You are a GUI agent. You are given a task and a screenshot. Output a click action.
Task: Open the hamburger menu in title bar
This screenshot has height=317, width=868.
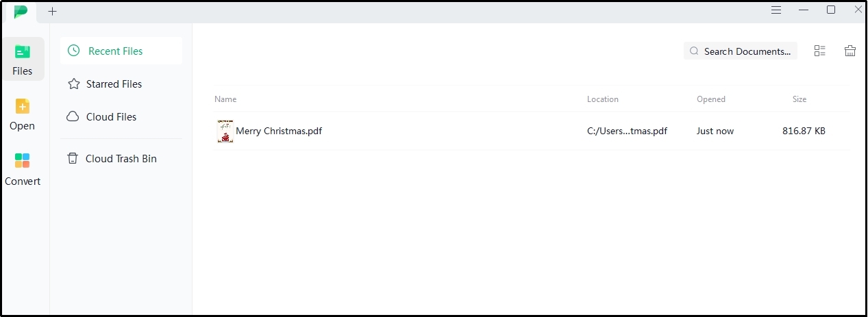click(776, 10)
